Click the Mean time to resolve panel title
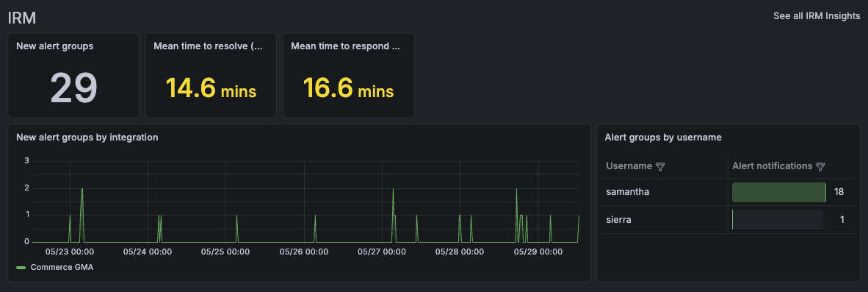This screenshot has width=868, height=292. pyautogui.click(x=208, y=46)
